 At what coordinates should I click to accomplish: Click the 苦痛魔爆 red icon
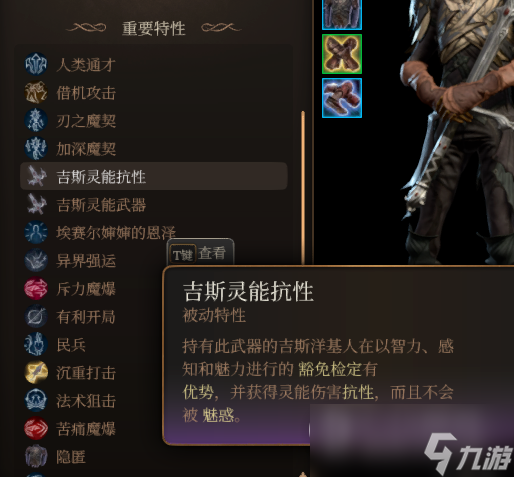[36, 428]
